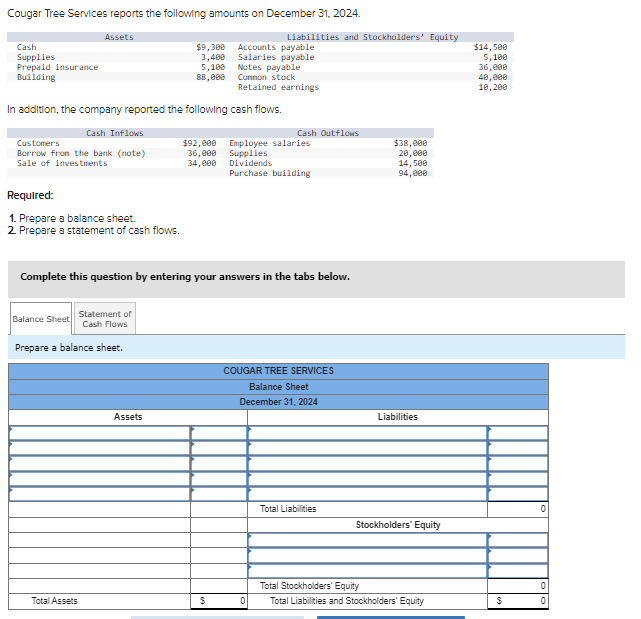Select third liability amount input cell
Viewport: 641px width, 619px height.
[x=518, y=464]
